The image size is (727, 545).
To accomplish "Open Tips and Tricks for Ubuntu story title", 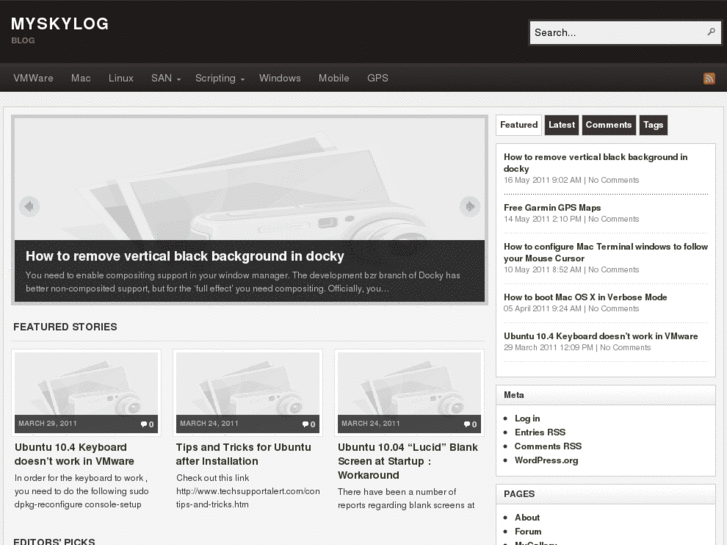I will click(x=243, y=454).
